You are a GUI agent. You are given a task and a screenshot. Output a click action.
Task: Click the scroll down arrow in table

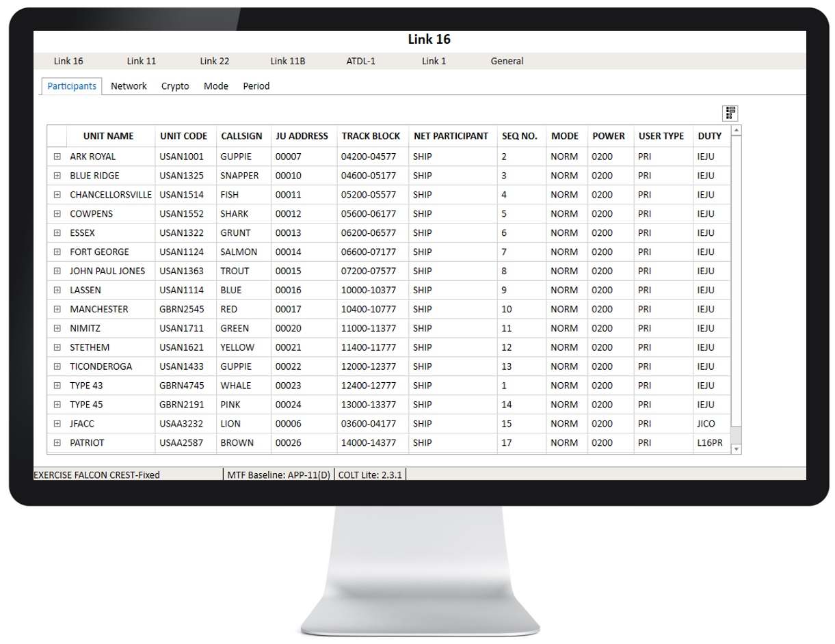click(x=737, y=449)
